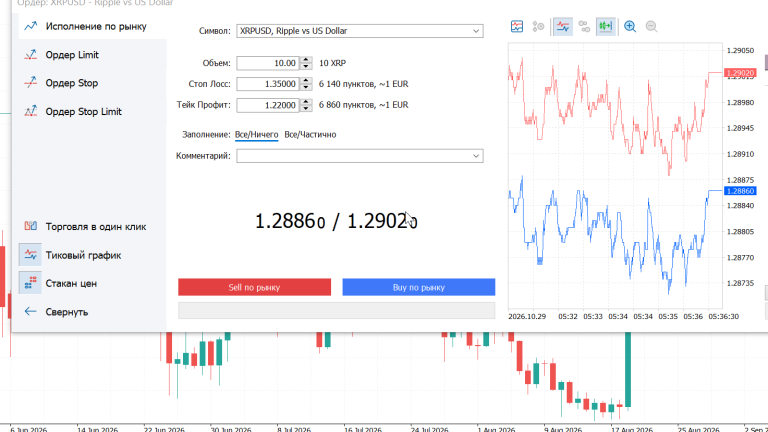Focus the Объем input field
768x432 pixels.
click(268, 63)
